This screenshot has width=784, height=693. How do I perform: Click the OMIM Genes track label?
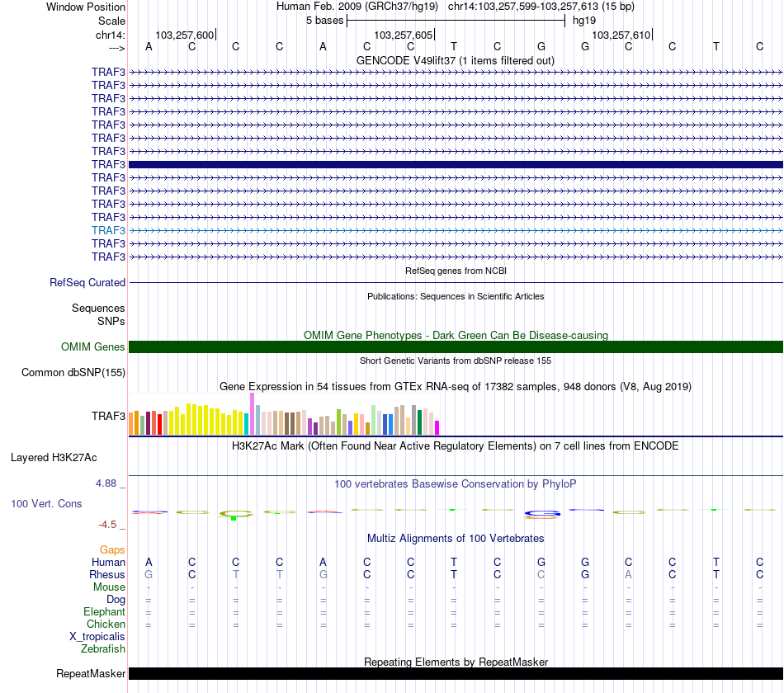coord(92,347)
